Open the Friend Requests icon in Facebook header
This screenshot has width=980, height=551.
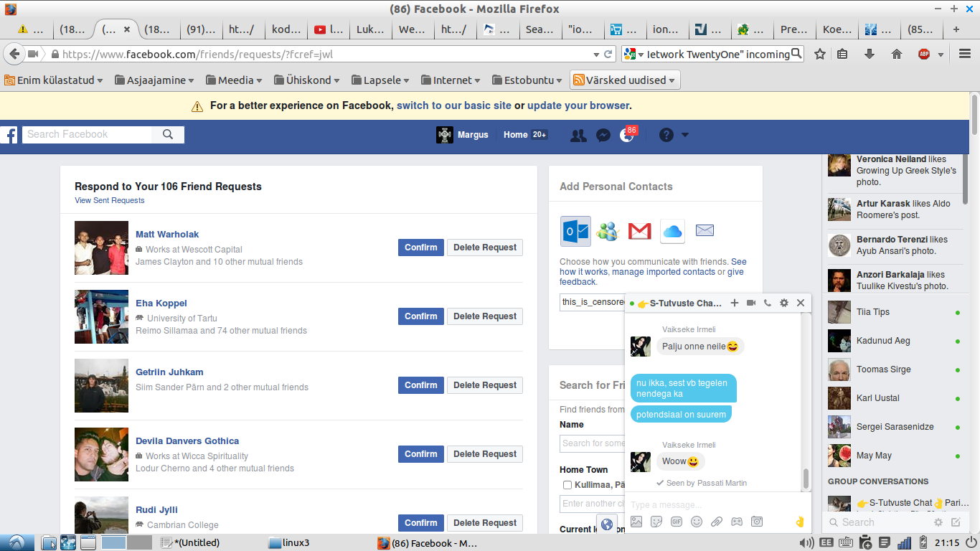coord(578,135)
